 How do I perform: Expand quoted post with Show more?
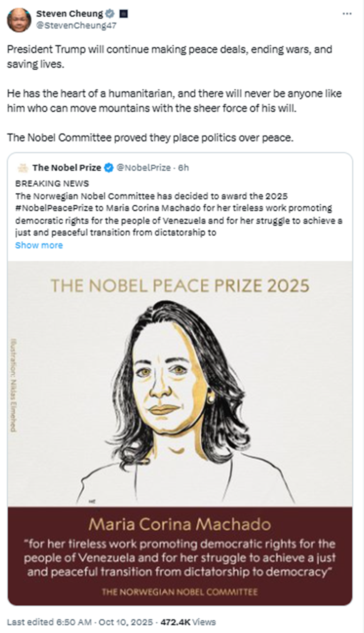pos(39,245)
